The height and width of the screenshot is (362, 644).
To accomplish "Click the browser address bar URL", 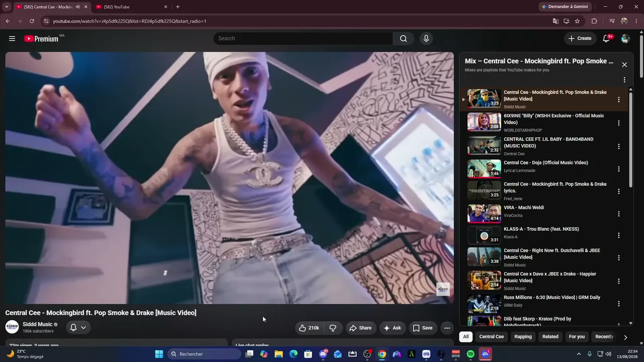I will pyautogui.click(x=130, y=21).
